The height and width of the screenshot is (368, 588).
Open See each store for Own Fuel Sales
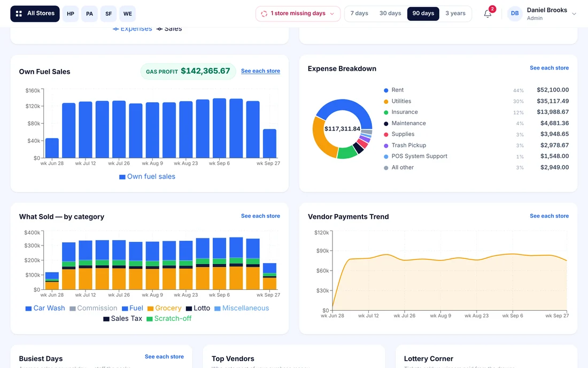[260, 71]
